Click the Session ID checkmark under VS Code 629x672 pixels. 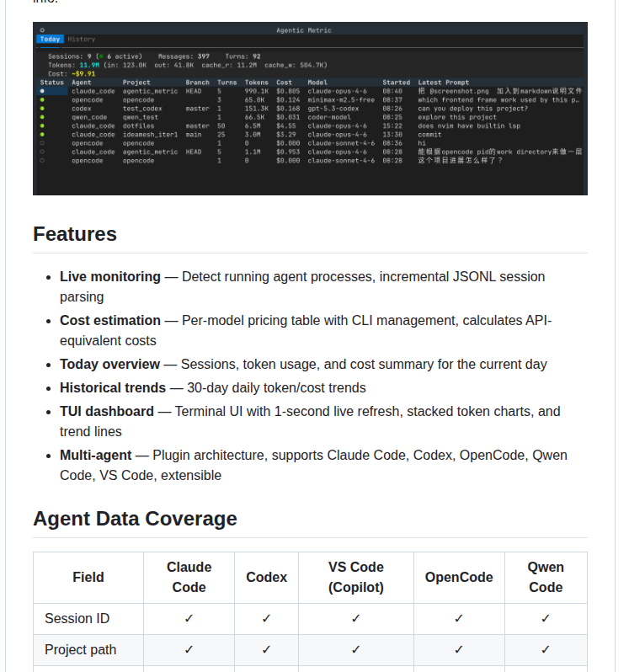click(356, 618)
